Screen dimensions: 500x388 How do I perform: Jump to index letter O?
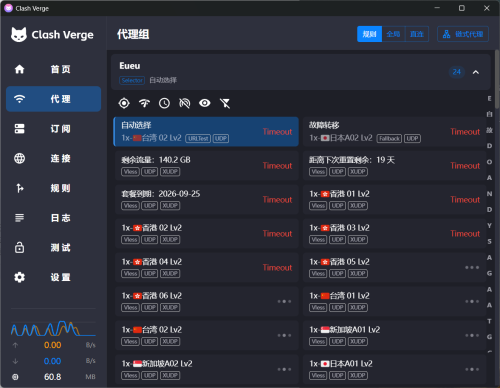pyautogui.click(x=489, y=162)
